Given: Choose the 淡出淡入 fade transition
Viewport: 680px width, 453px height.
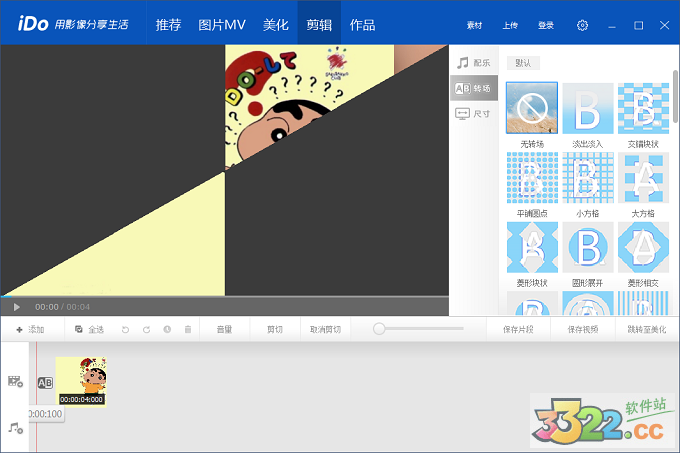Looking at the screenshot, I should point(588,108).
